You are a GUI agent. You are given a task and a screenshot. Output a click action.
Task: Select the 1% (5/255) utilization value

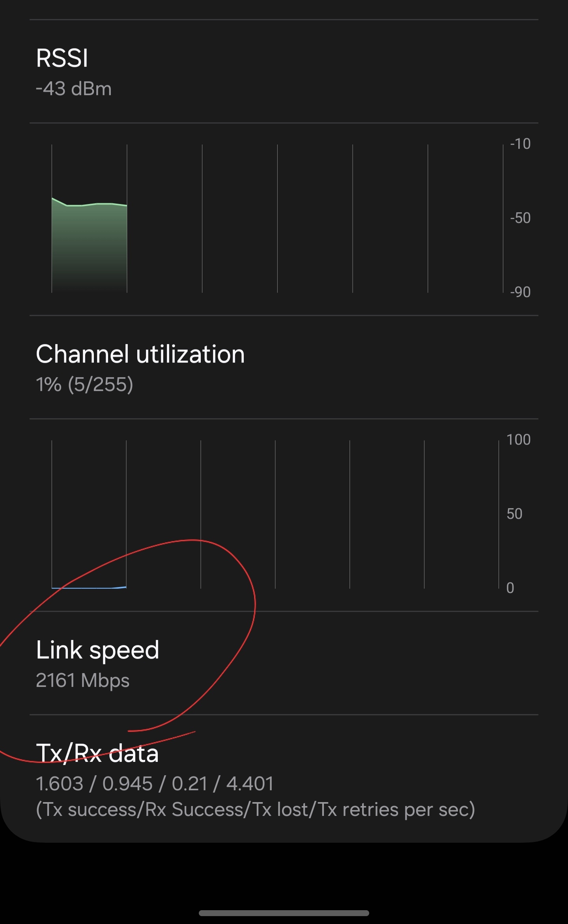84,385
